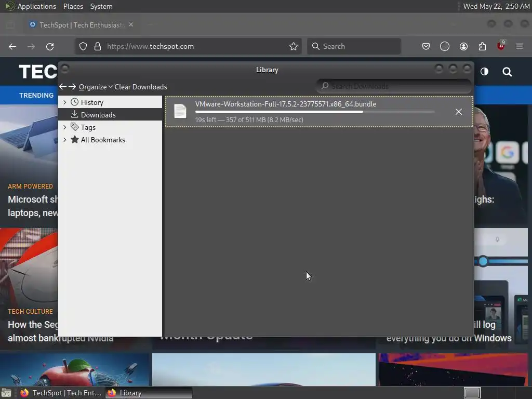
Task: Open the ARM POWERED Microsoft article
Action: pyautogui.click(x=33, y=206)
